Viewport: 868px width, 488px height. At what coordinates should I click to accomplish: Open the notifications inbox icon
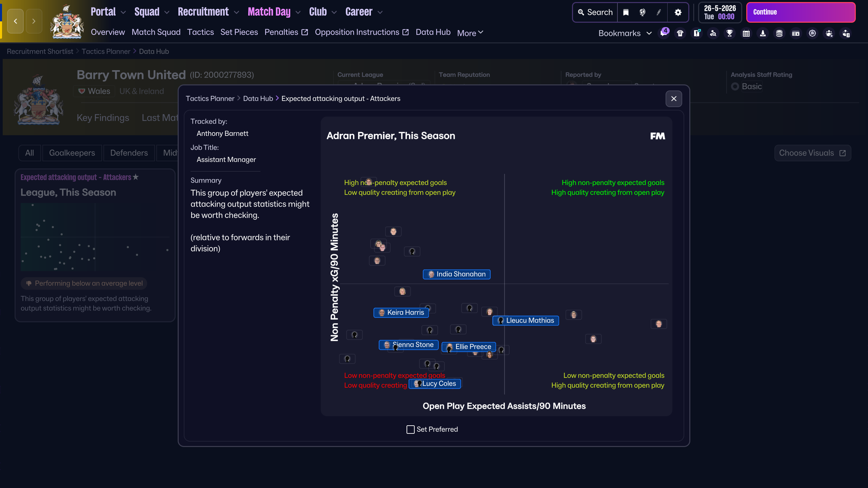click(x=664, y=33)
